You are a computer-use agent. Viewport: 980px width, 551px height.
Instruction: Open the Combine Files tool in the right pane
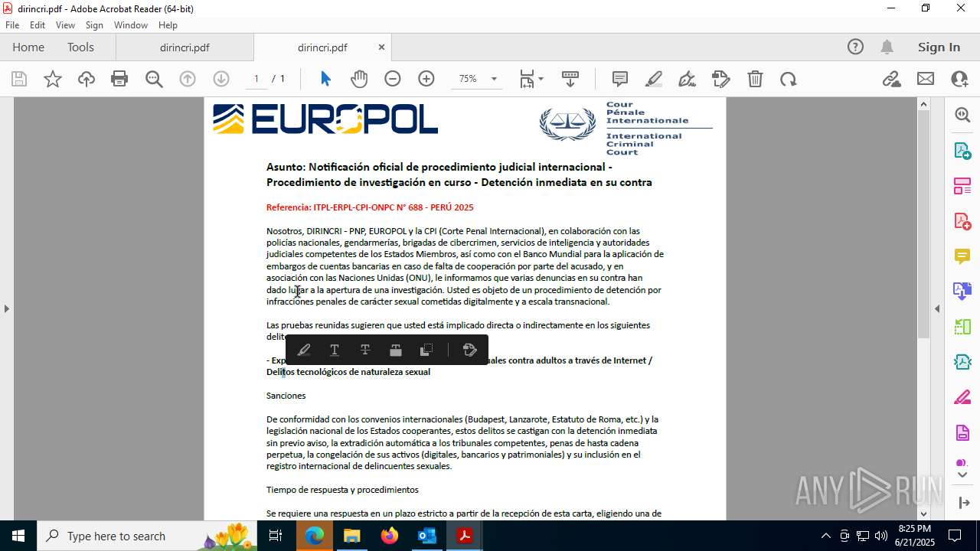point(962,292)
